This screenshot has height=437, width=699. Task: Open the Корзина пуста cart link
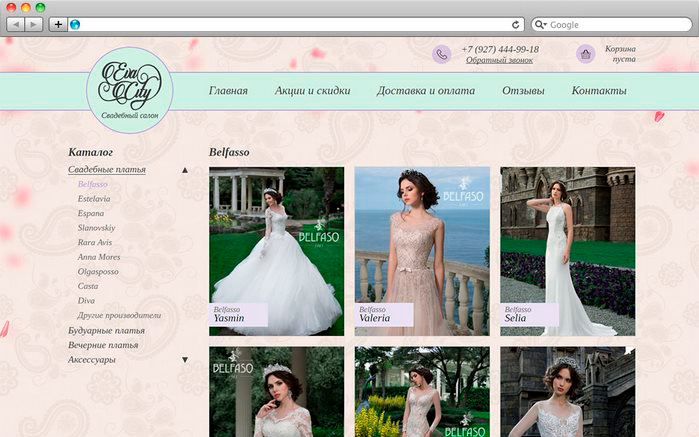[x=621, y=54]
